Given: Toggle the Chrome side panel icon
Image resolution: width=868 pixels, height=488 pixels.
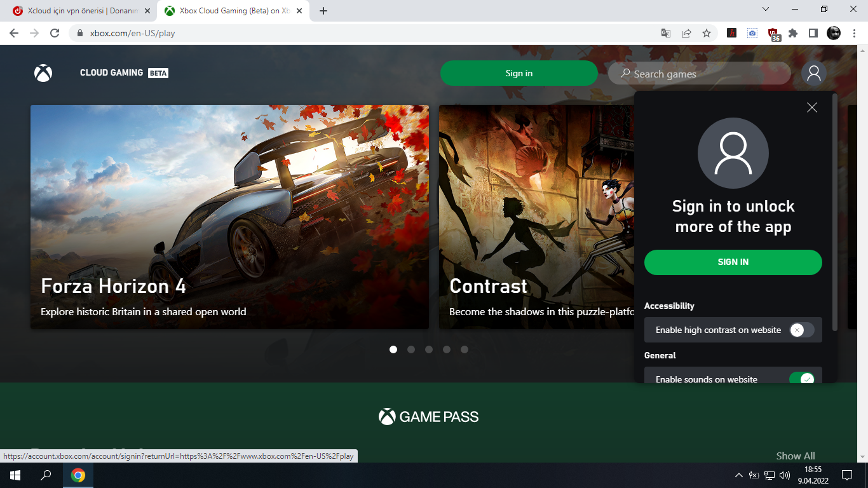Looking at the screenshot, I should click(x=813, y=33).
